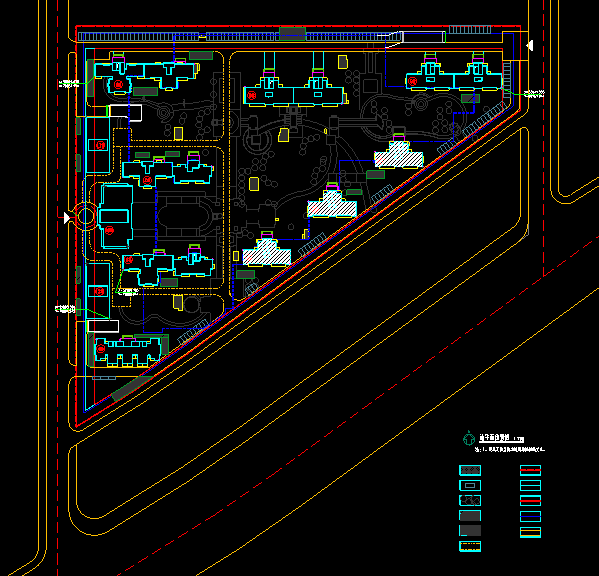Click the tree-pattern legend symbol
The image size is (599, 576).
tap(470, 500)
